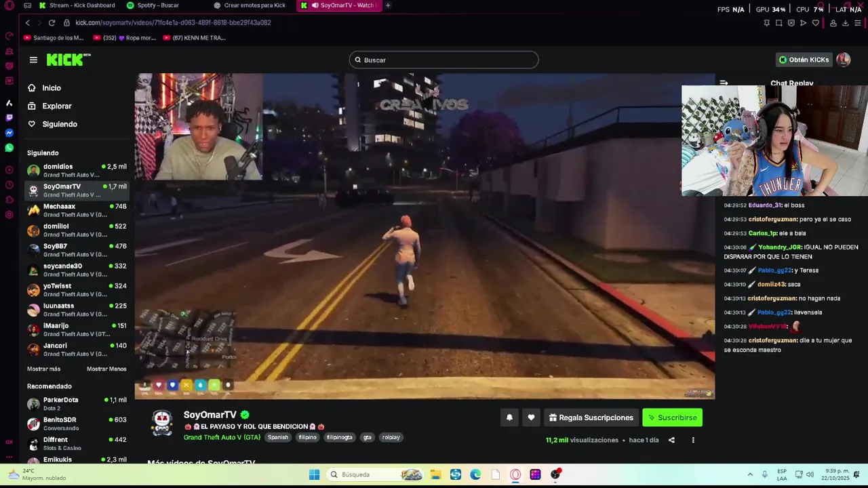This screenshot has width=868, height=488.
Task: Go to Inicio in Kick sidebar
Action: pos(52,88)
